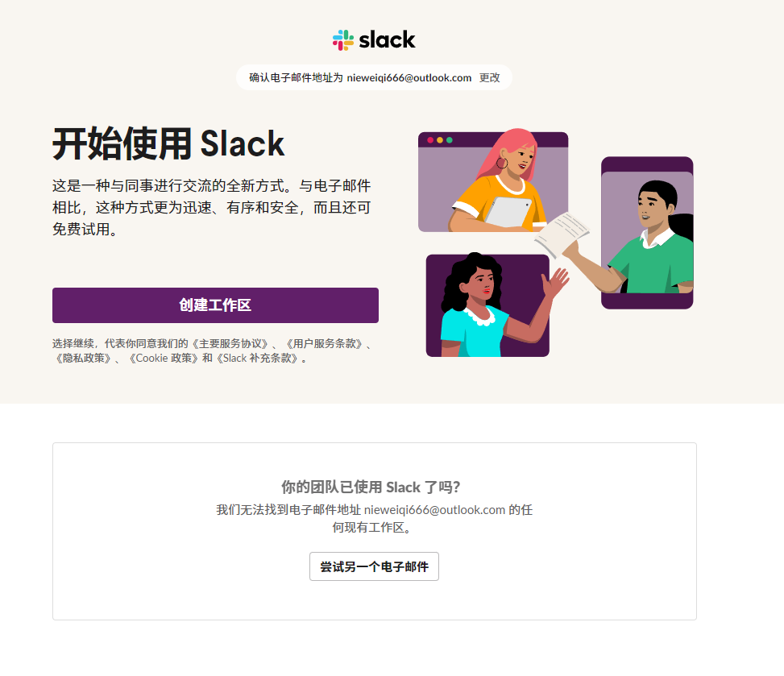Click the man in green shirt illustration
This screenshot has width=784, height=676.
click(x=647, y=233)
